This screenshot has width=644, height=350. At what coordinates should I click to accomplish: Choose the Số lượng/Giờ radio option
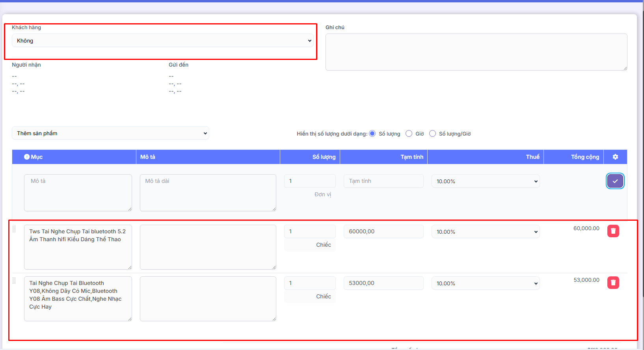tap(432, 134)
